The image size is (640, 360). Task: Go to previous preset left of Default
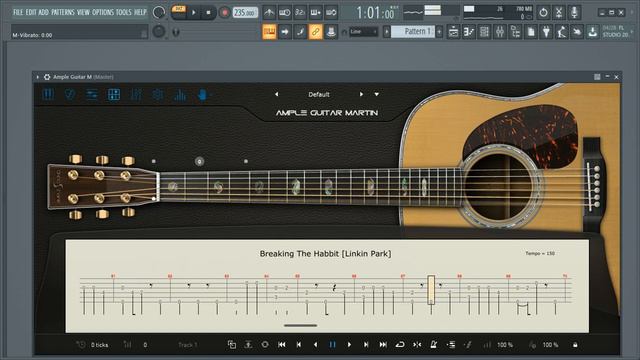click(277, 94)
